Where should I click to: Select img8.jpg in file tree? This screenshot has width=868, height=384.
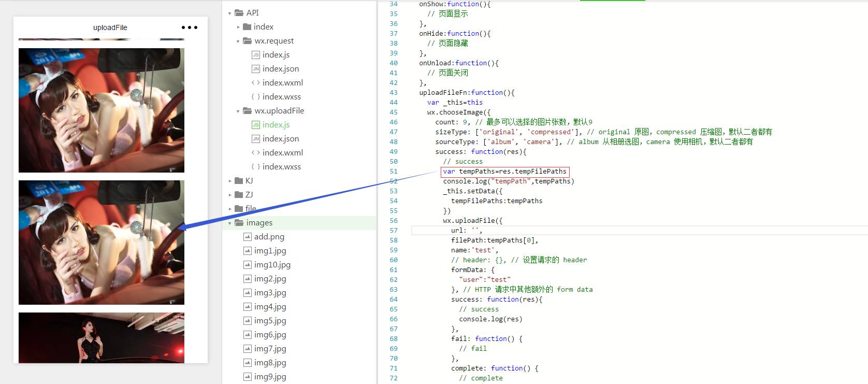tap(270, 362)
